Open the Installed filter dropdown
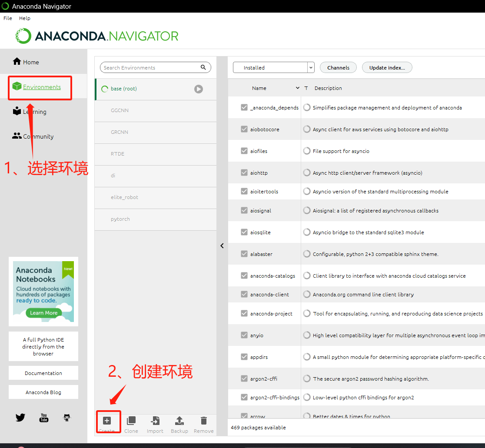Screen dimensions: 485x448 [273, 67]
